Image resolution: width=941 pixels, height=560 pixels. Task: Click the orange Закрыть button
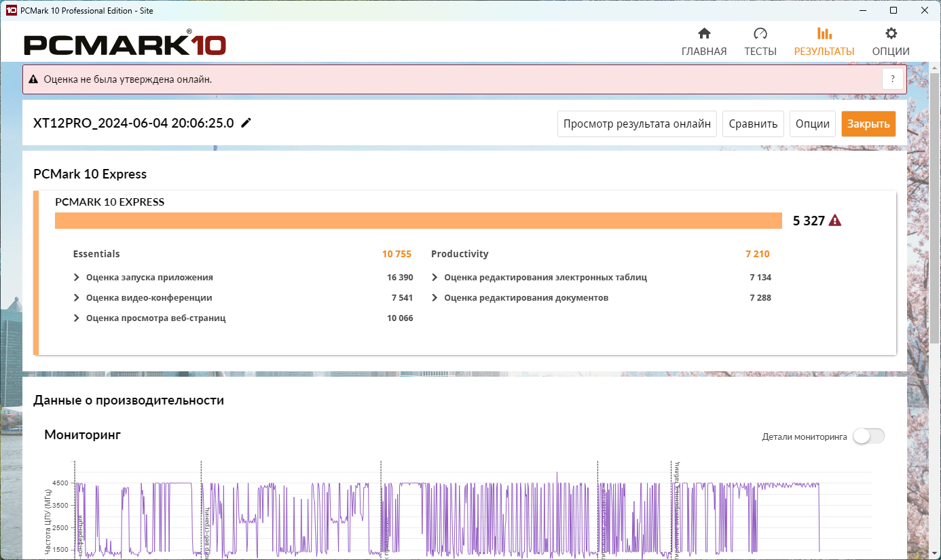click(868, 124)
